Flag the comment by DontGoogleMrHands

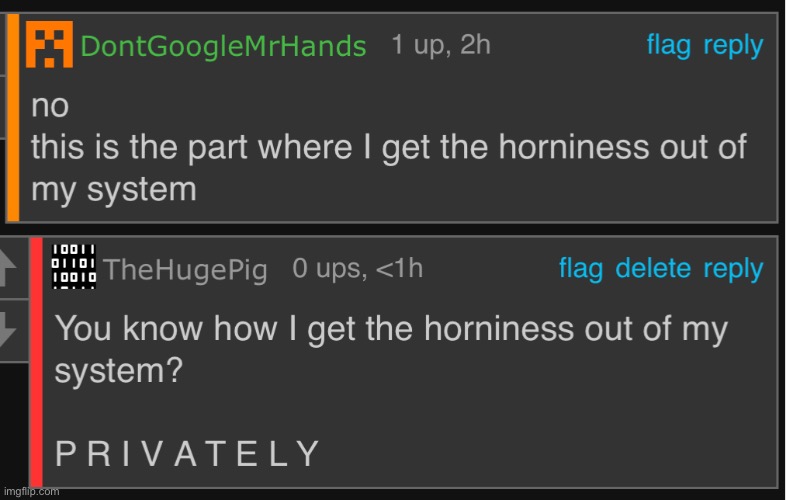668,45
